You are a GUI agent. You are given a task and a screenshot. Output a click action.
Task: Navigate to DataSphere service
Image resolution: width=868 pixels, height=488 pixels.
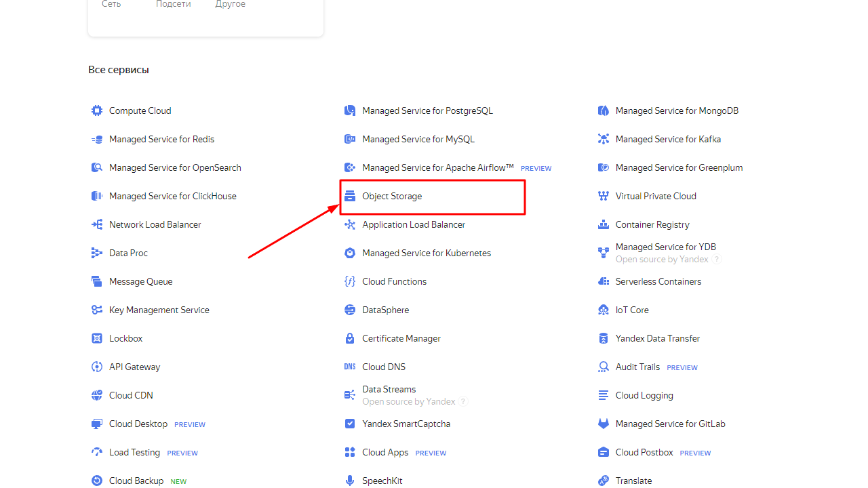tap(386, 310)
